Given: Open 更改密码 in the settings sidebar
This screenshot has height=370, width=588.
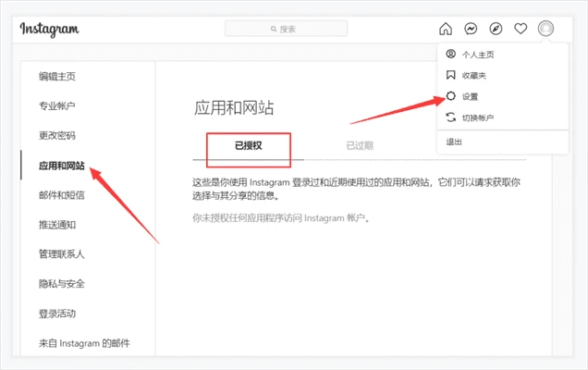Looking at the screenshot, I should click(57, 135).
